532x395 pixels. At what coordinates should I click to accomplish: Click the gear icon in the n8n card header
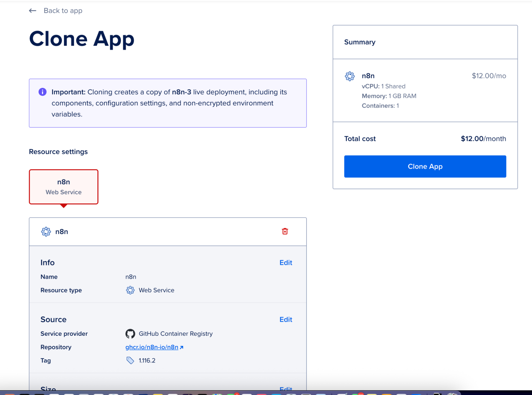[46, 231]
